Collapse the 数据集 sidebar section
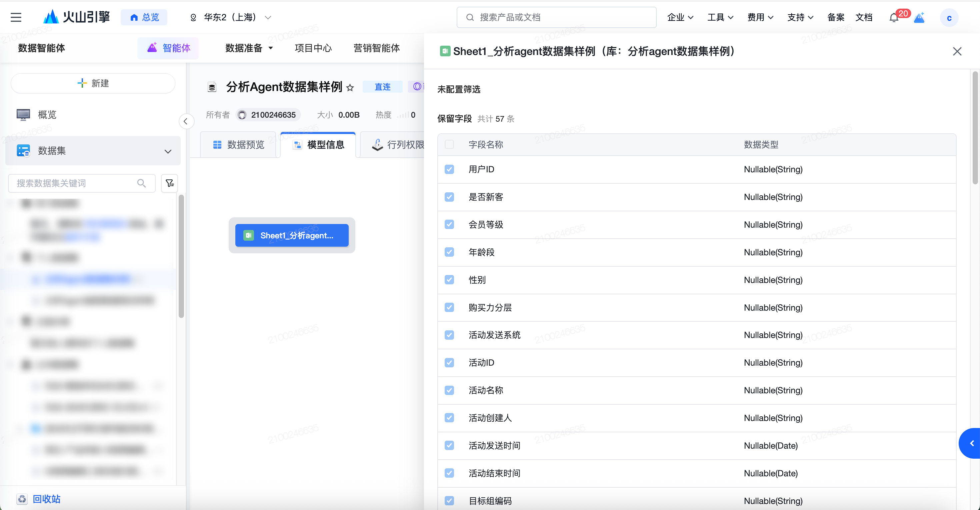 coord(168,151)
